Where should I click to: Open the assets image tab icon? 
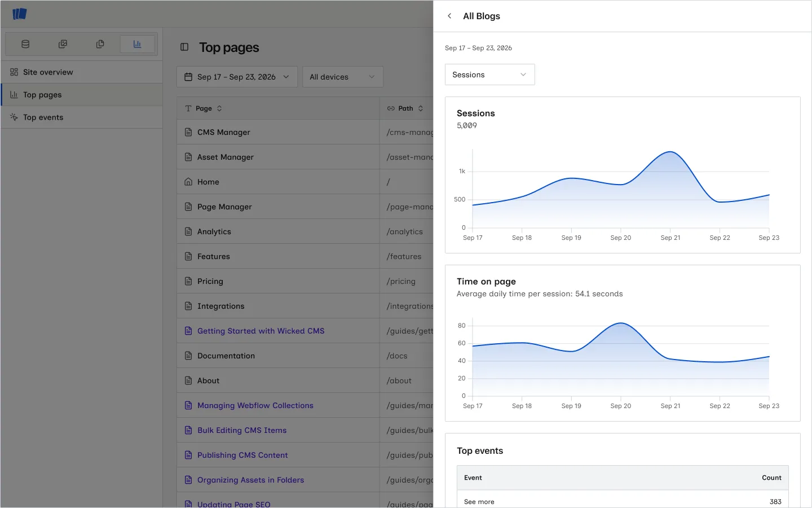point(63,44)
